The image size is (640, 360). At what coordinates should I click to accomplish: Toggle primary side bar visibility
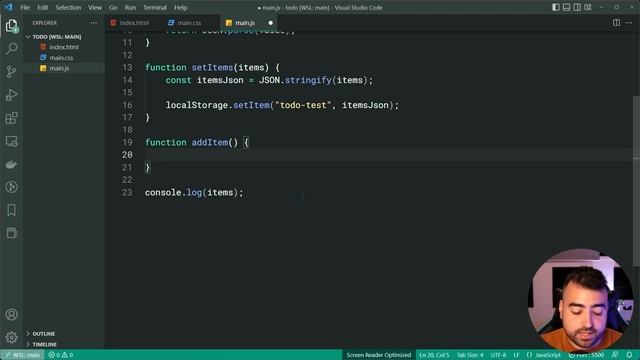pos(556,7)
